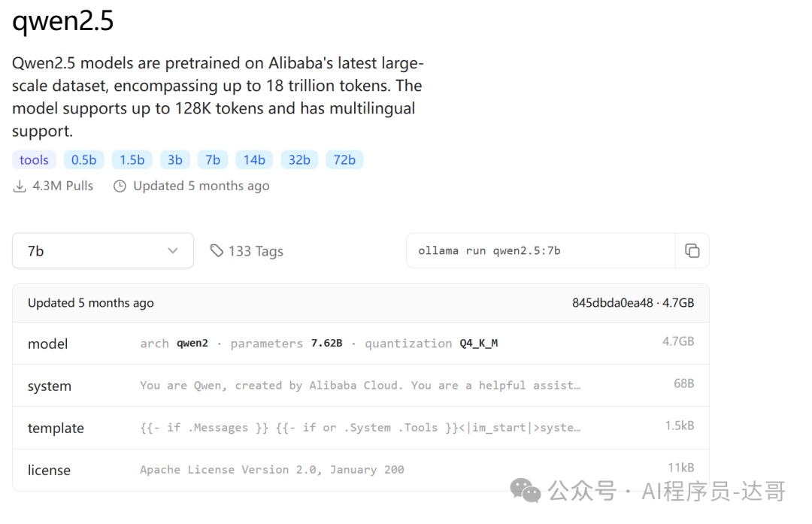The width and height of the screenshot is (812, 524).
Task: Select the 32b size tag
Action: (299, 160)
